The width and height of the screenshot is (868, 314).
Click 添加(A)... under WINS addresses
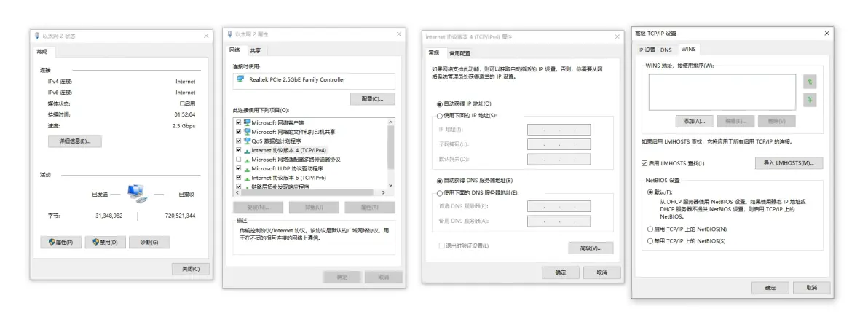pos(694,121)
